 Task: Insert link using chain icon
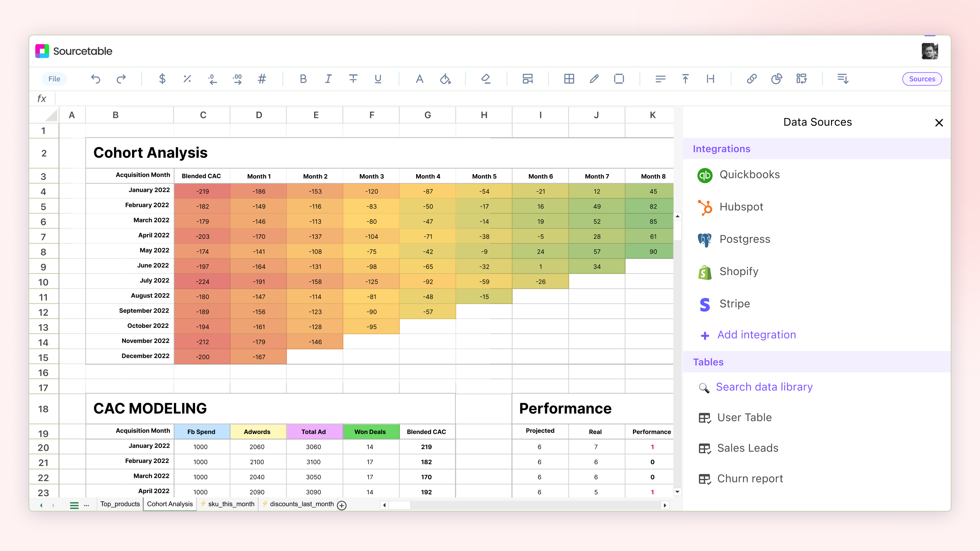[x=751, y=79]
